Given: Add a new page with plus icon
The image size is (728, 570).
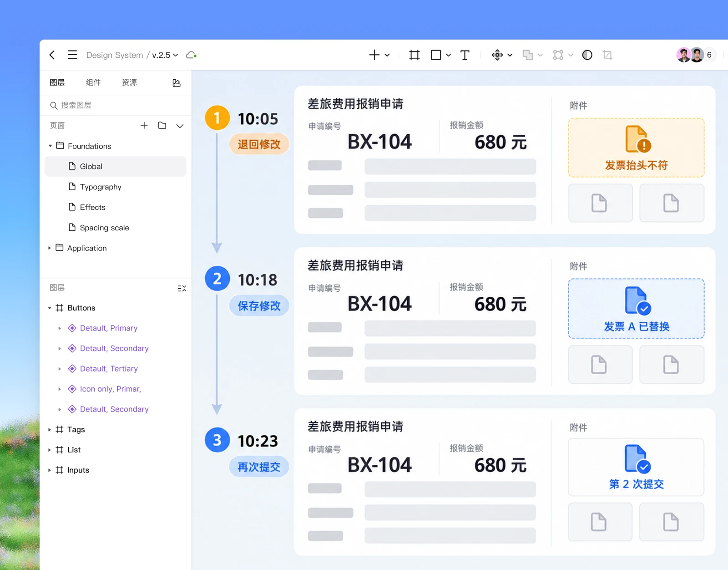Looking at the screenshot, I should pos(144,125).
